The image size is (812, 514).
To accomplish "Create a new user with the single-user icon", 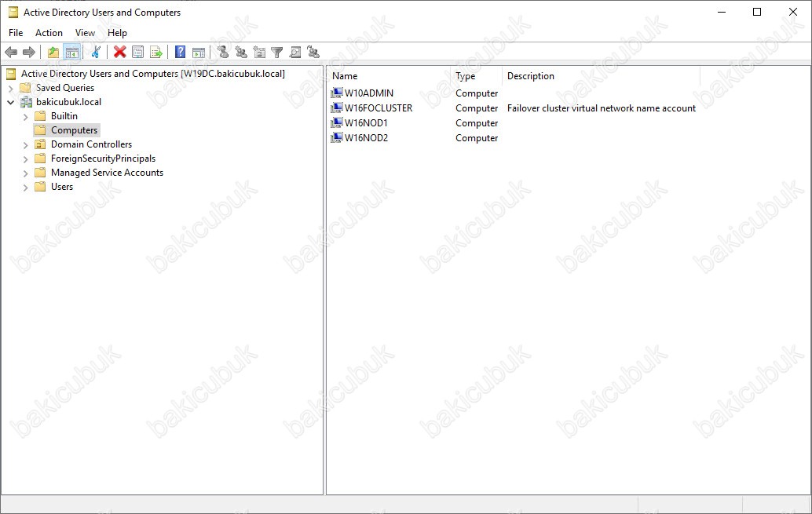I will click(x=223, y=52).
